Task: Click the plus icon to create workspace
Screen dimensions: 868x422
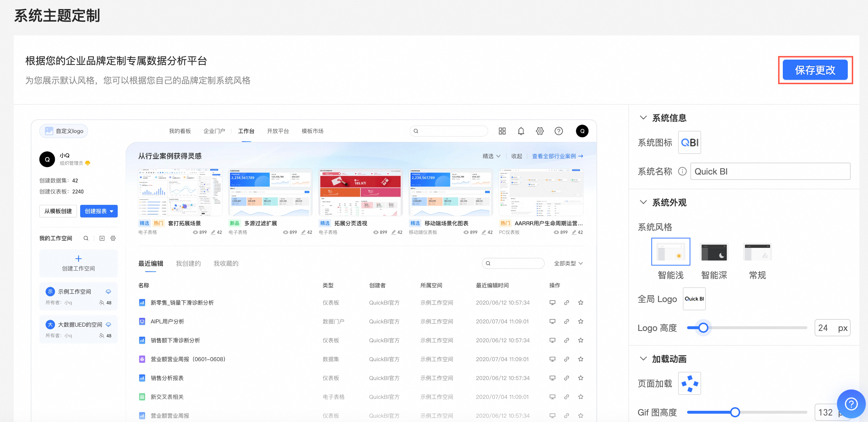Action: 78,258
